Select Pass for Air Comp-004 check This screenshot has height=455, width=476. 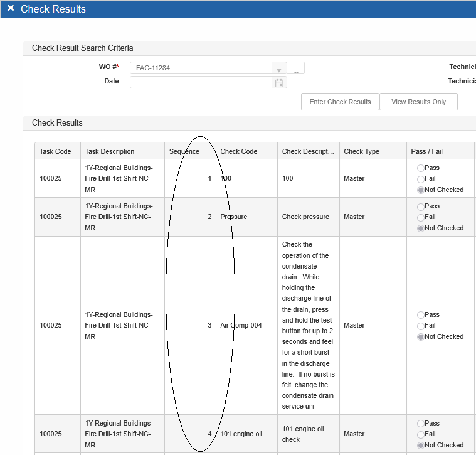[x=420, y=315]
